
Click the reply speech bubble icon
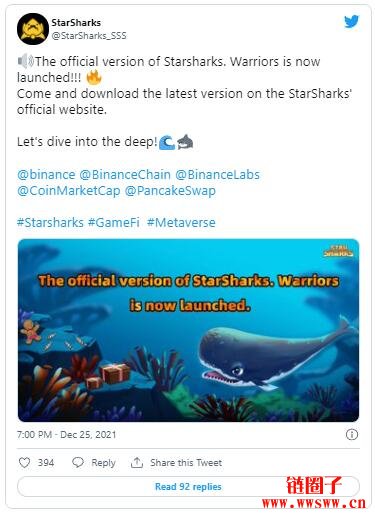(x=78, y=463)
